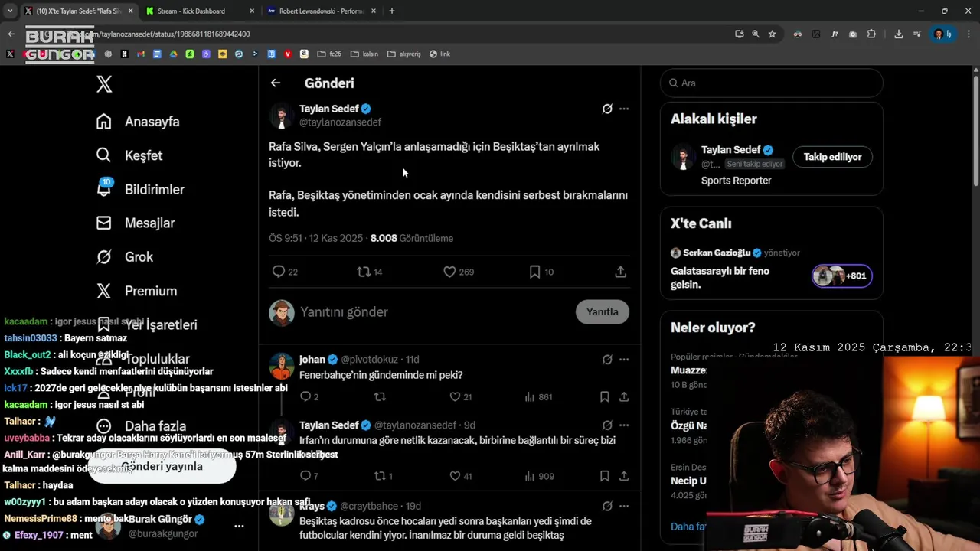980x551 pixels.
Task: Expand Daha fazla in the sidebar
Action: click(x=141, y=426)
